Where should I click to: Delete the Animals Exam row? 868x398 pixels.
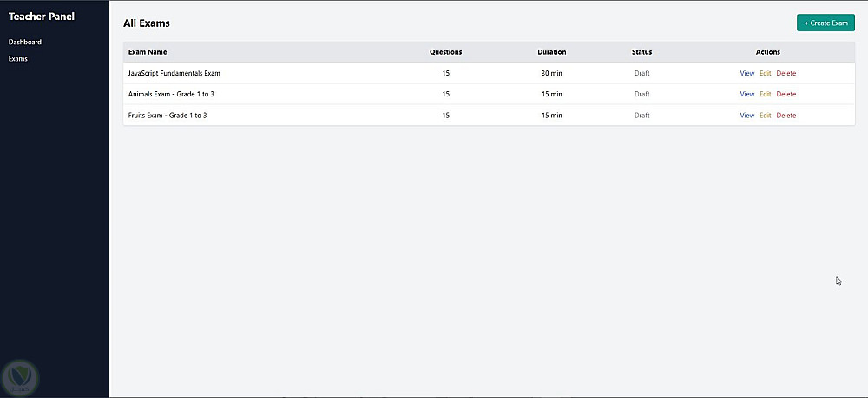(786, 94)
